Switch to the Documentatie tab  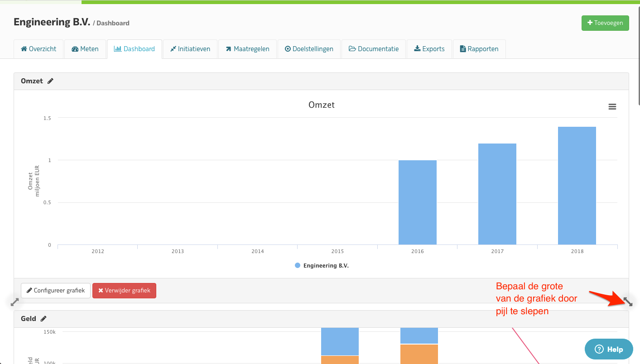coord(374,49)
